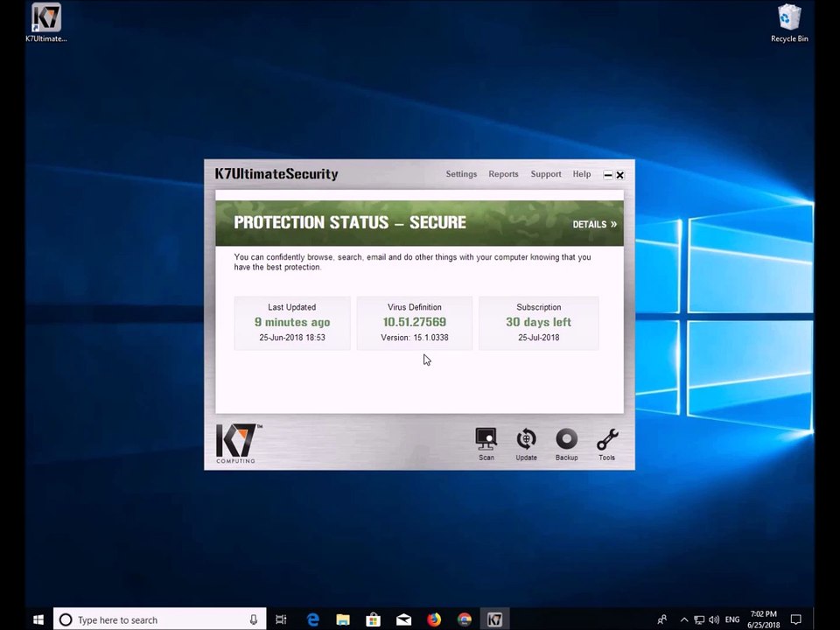Click the '25-Jun-2018 18:53' timestamp

tap(292, 338)
